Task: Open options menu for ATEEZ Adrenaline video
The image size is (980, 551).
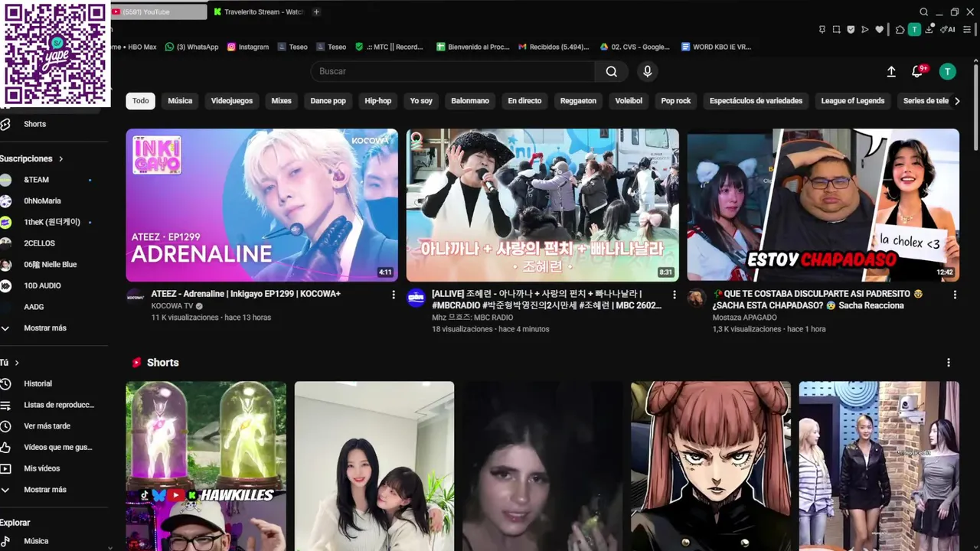Action: 394,295
